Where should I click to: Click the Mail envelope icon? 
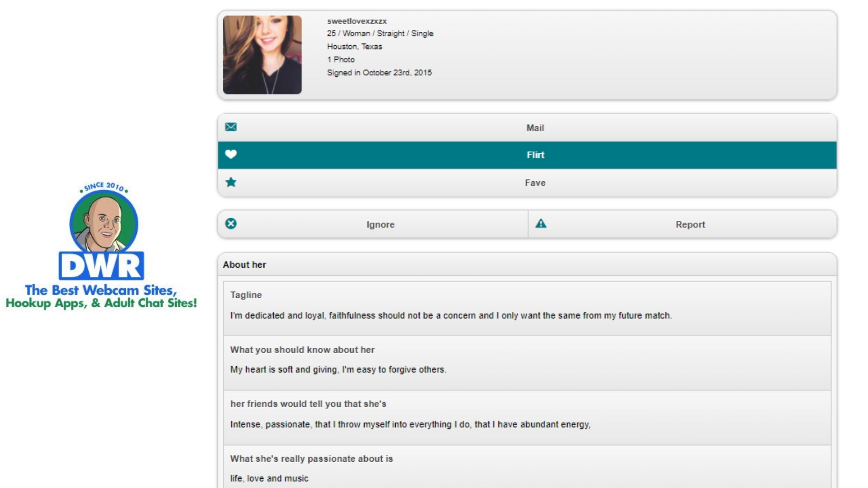coord(231,127)
